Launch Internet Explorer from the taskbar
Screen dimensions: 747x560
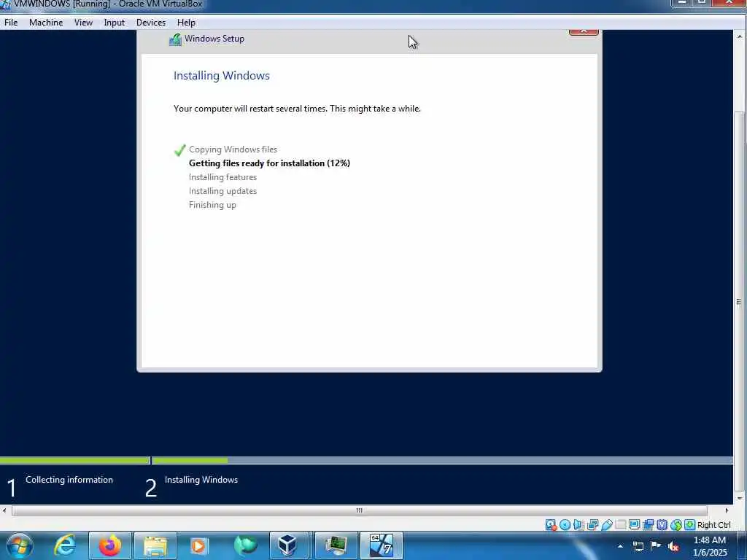64,545
